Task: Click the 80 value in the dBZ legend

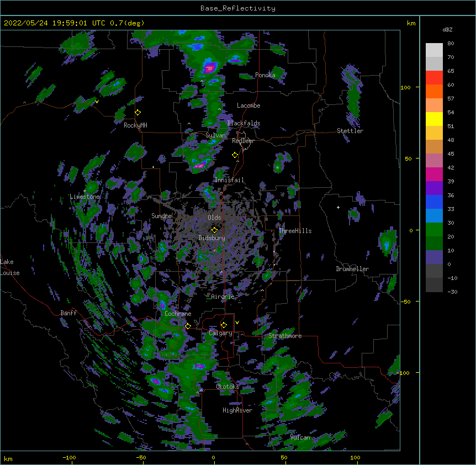Action: pos(451,44)
